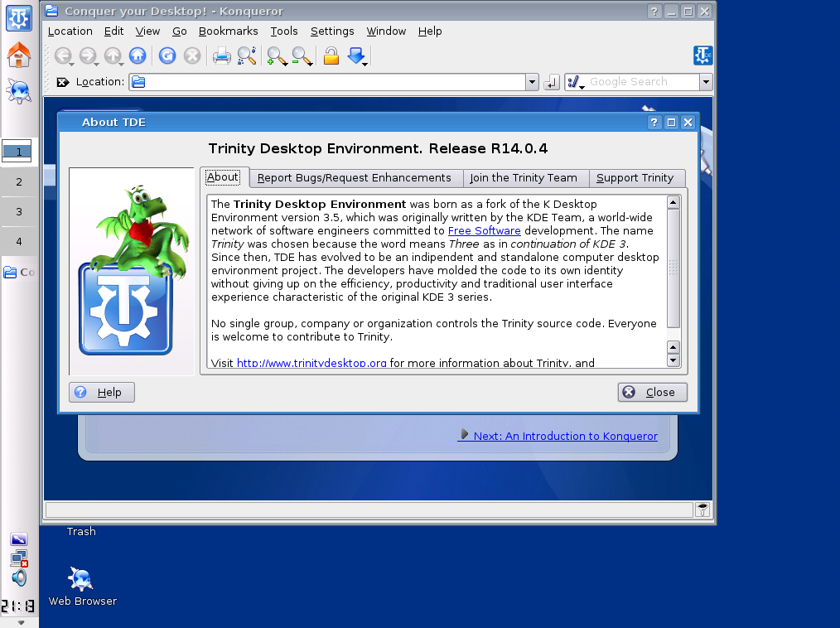This screenshot has height=628, width=840.
Task: Expand the Location bar dropdown
Action: (x=533, y=82)
